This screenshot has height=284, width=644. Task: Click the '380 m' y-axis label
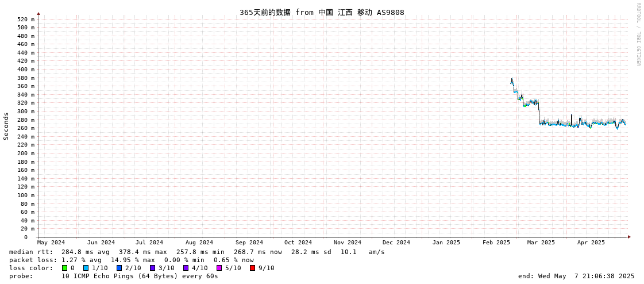coord(26,78)
